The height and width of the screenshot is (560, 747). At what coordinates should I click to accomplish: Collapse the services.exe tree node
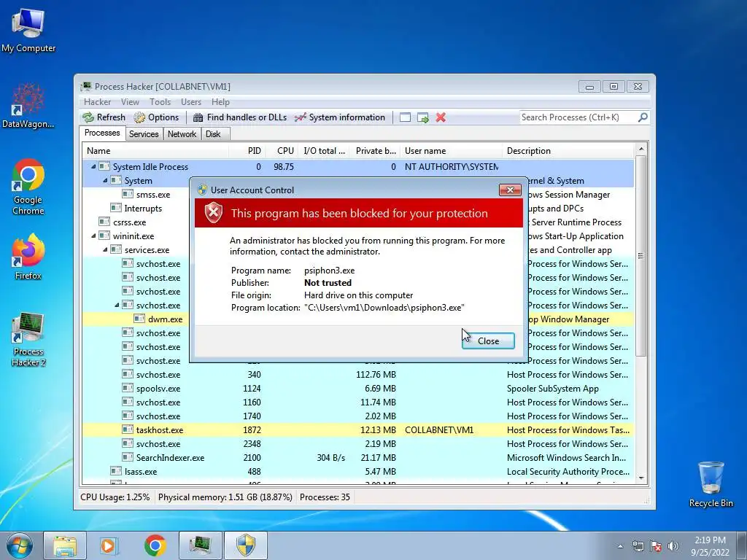[105, 249]
